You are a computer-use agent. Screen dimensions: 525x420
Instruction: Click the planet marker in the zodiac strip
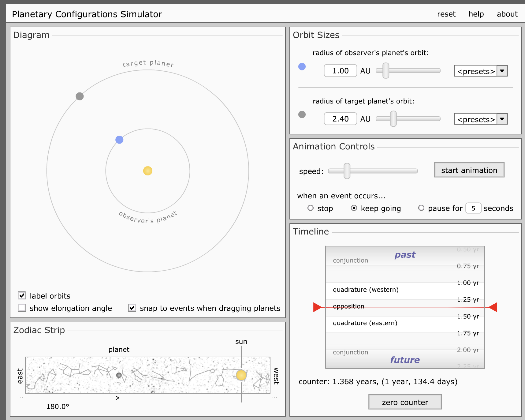(119, 375)
